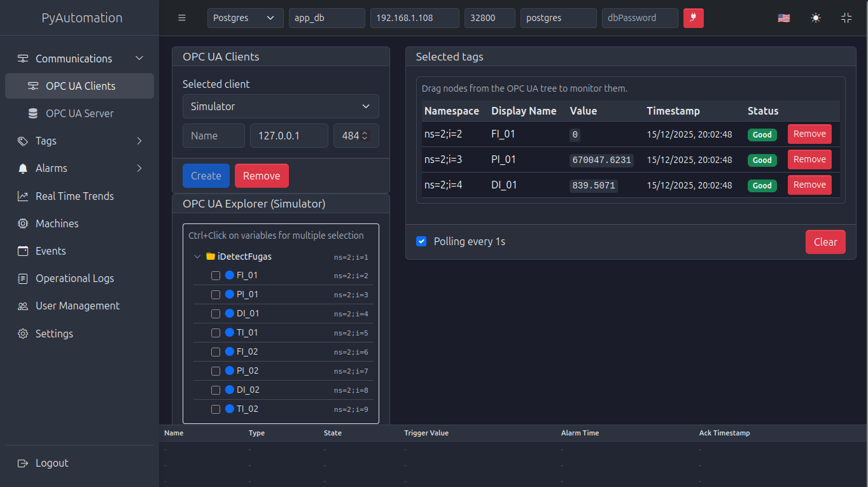The height and width of the screenshot is (487, 868).
Task: Check the DI_01 node checkbox
Action: [216, 314]
